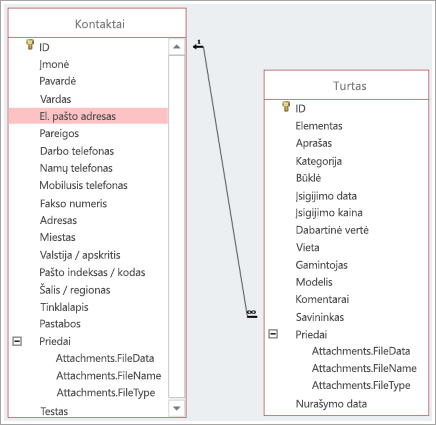This screenshot has height=425, width=436.
Task: Select Attachments.FileType in Turtas table
Action: (x=361, y=385)
